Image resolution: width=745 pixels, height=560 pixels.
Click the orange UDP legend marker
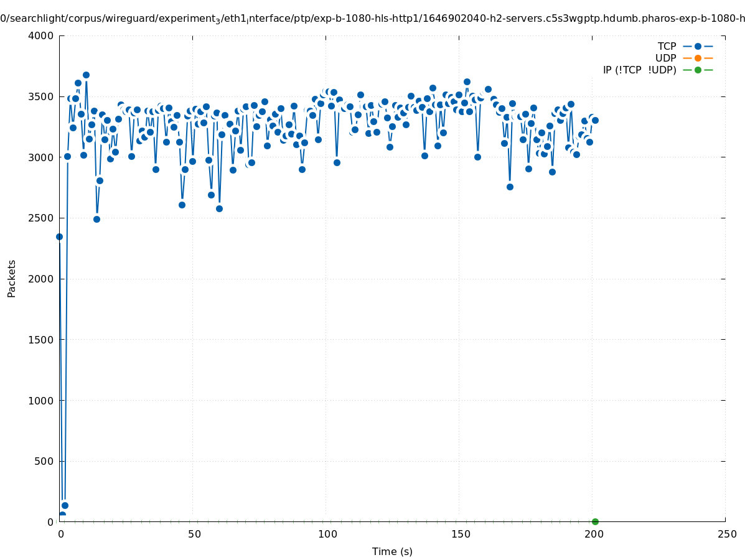(x=698, y=58)
